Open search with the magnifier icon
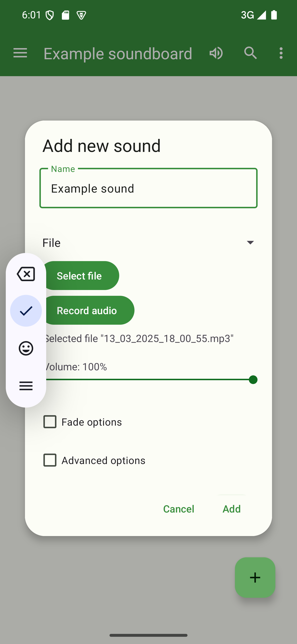The image size is (297, 644). point(250,53)
